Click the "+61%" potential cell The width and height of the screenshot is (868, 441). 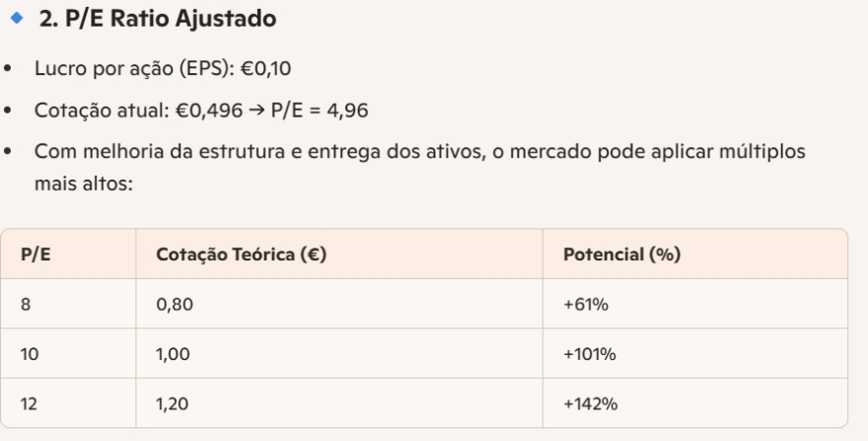(x=586, y=305)
